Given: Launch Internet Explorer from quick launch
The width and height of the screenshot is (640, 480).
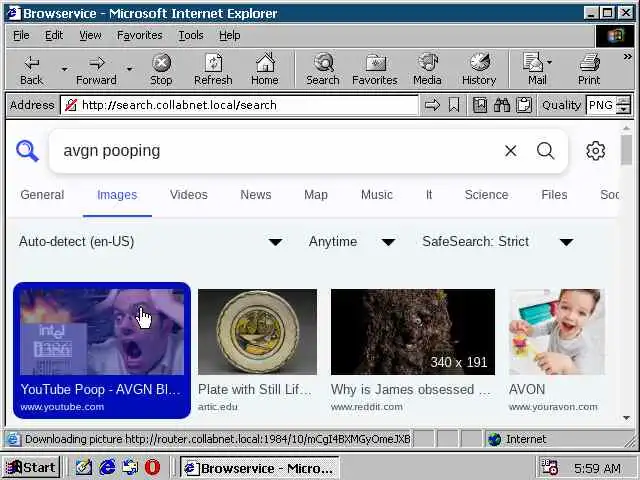Looking at the screenshot, I should click(107, 467).
